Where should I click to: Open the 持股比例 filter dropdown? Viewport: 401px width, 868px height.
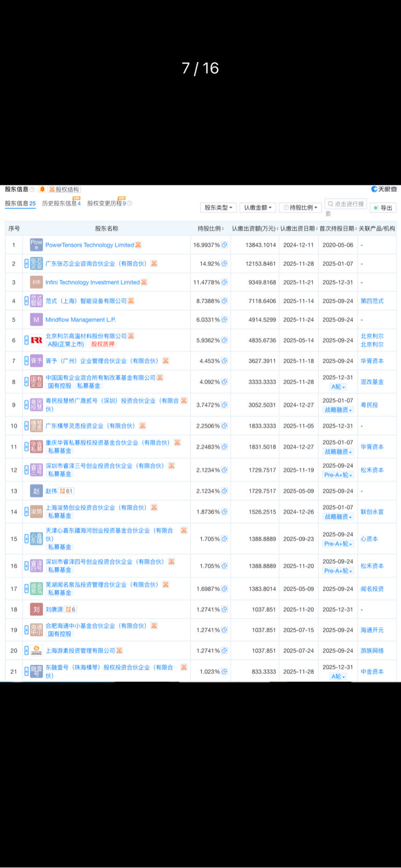tap(300, 208)
